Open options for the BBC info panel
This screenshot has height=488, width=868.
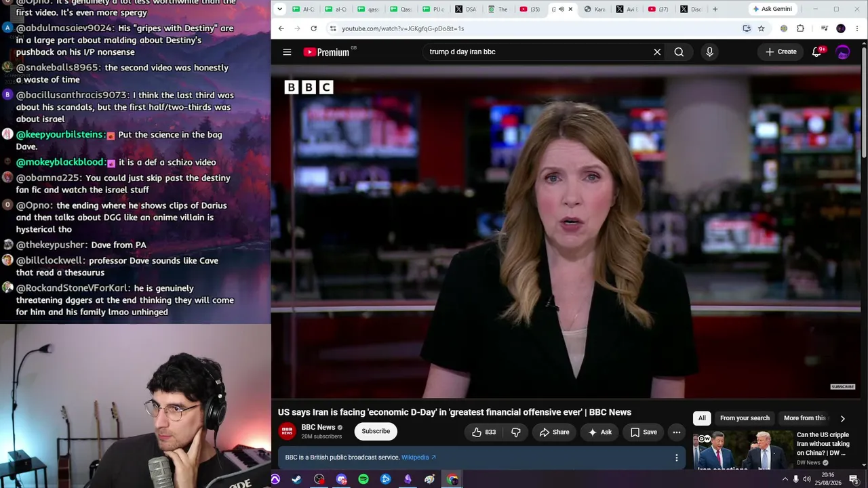click(676, 457)
